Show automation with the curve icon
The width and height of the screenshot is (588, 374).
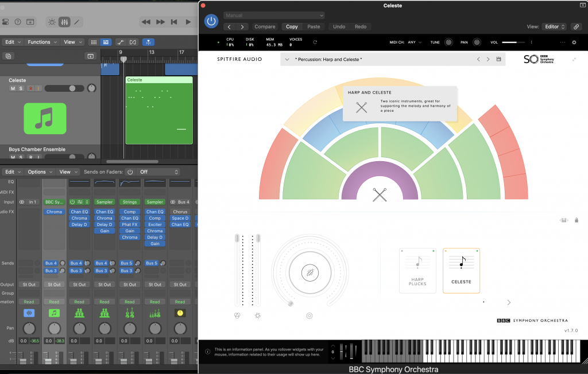(121, 42)
